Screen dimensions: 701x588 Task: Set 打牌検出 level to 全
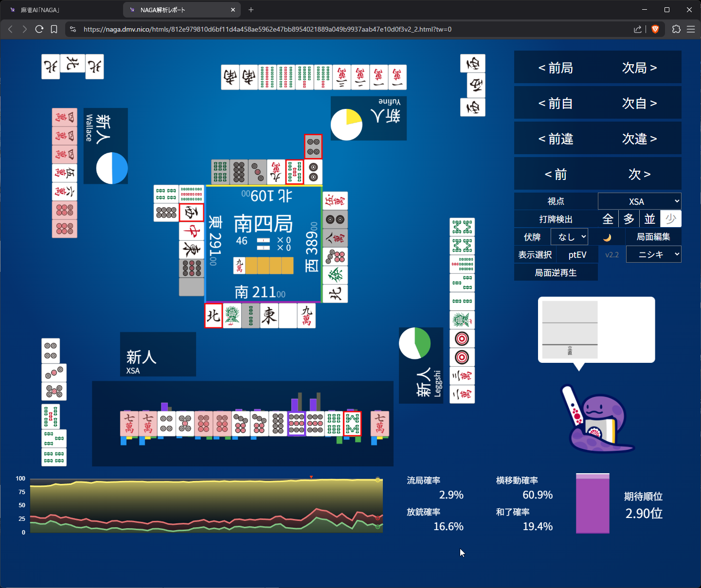[x=608, y=219]
